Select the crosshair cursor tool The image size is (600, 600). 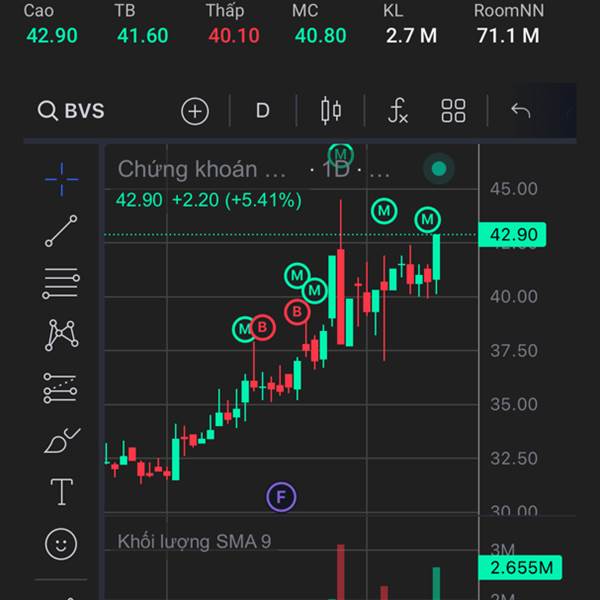pyautogui.click(x=62, y=179)
